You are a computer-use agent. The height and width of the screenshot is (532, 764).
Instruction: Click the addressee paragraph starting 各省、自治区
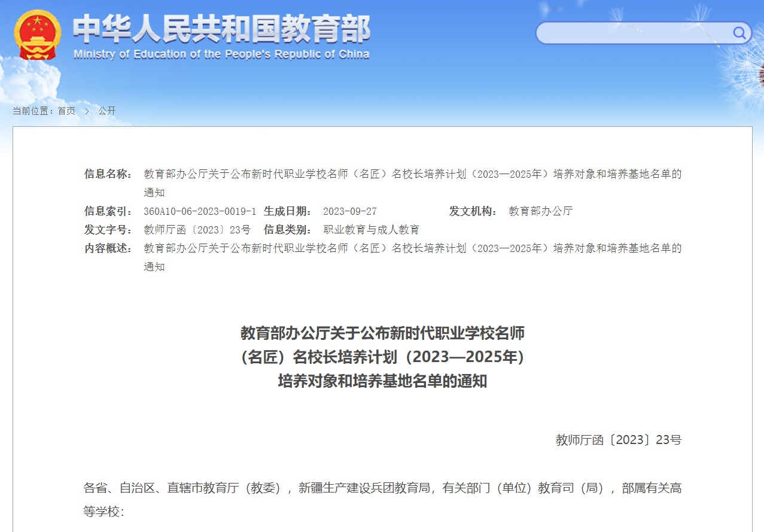point(382,500)
